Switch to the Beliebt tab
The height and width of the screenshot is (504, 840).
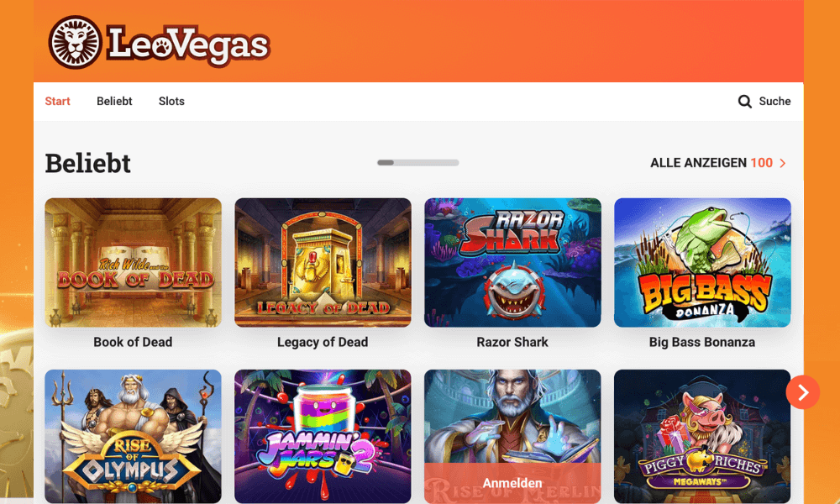point(114,102)
